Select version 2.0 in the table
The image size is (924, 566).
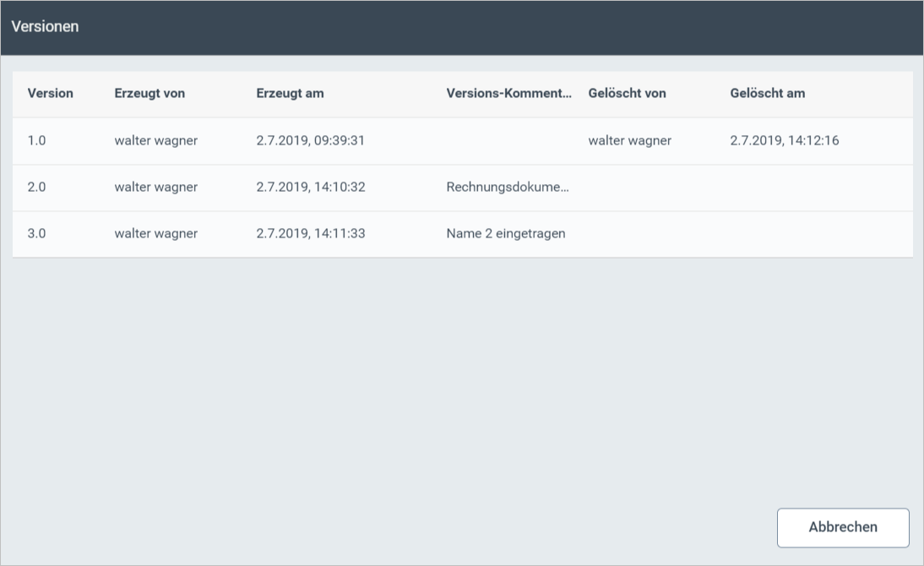point(36,188)
